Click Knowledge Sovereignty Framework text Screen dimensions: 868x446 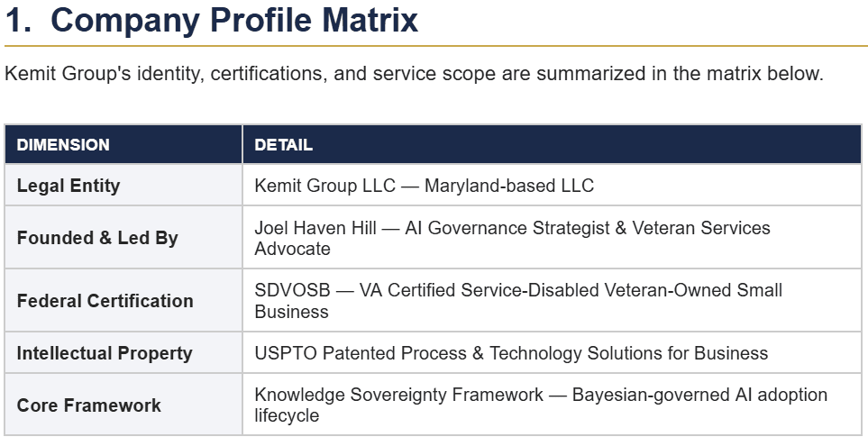point(398,395)
